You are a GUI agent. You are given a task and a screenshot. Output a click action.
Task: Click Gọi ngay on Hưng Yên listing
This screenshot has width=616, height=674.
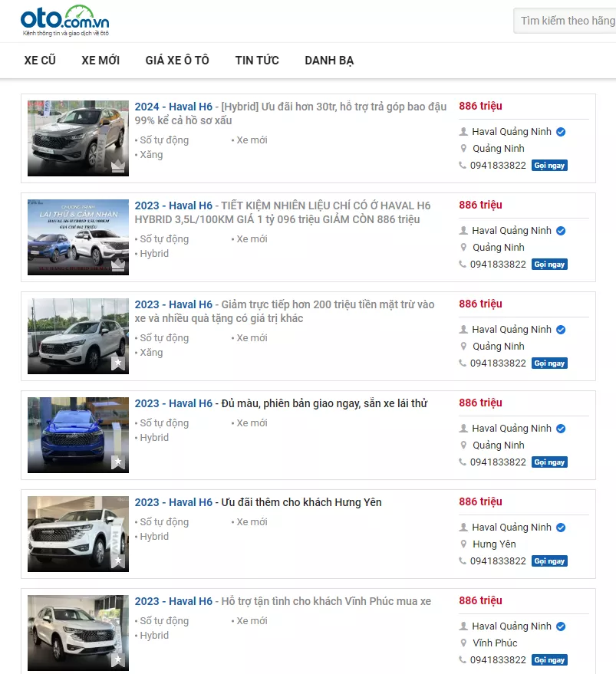point(549,561)
